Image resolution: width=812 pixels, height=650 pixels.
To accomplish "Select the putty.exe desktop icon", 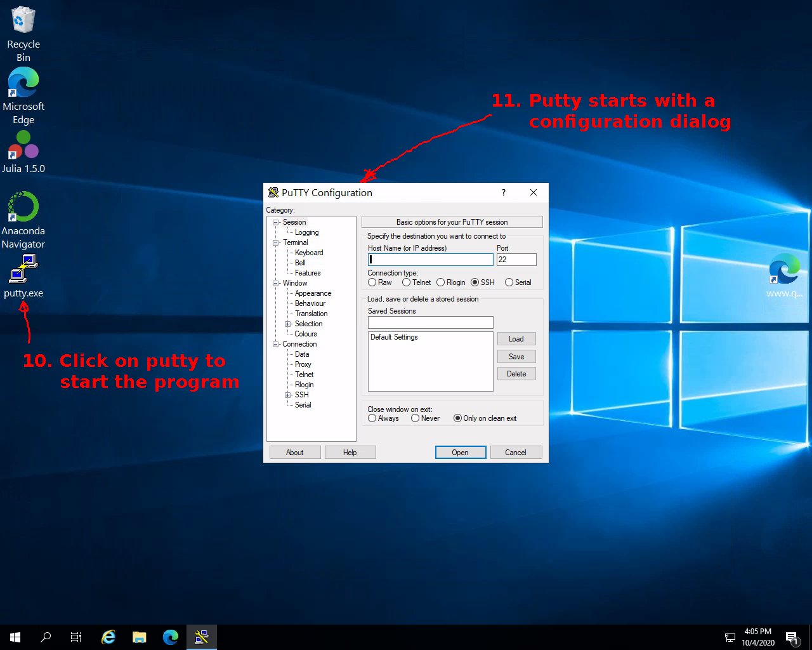I will point(23,276).
